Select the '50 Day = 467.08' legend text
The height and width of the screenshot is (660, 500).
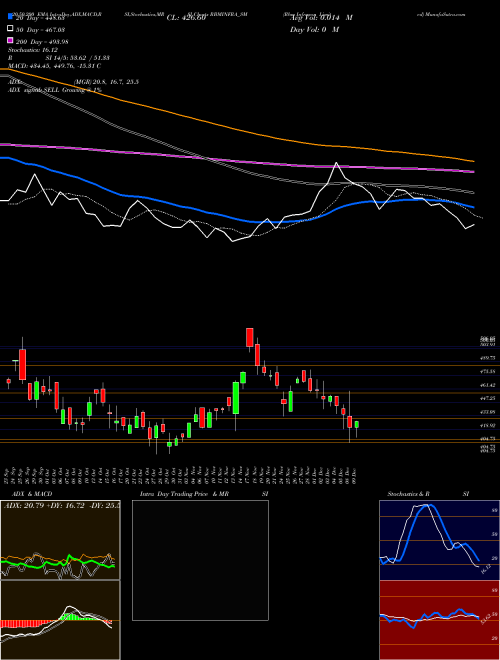(x=40, y=30)
